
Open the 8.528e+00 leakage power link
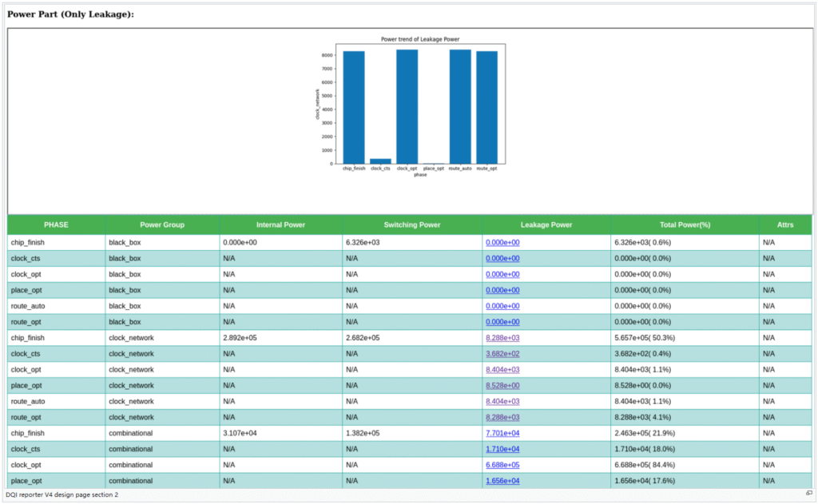502,386
